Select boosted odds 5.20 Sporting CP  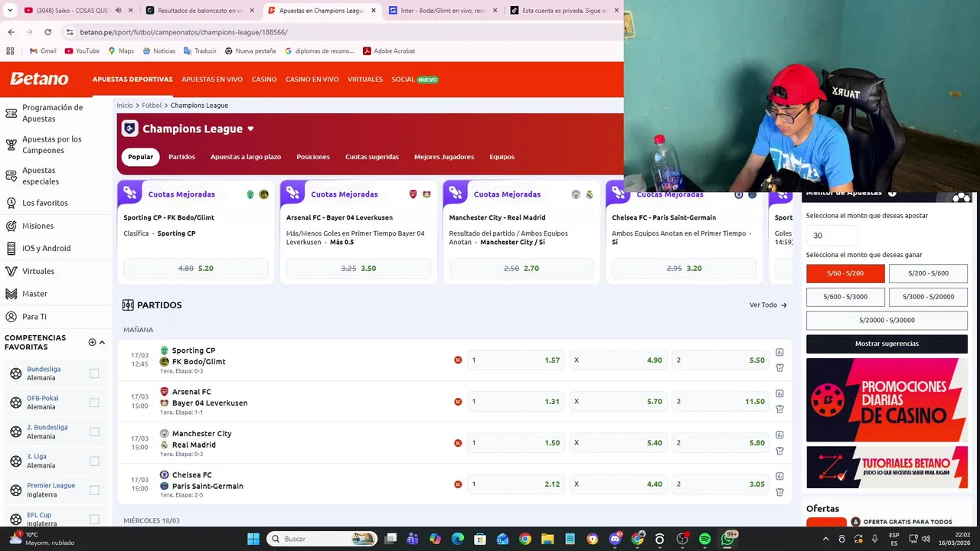coord(196,269)
